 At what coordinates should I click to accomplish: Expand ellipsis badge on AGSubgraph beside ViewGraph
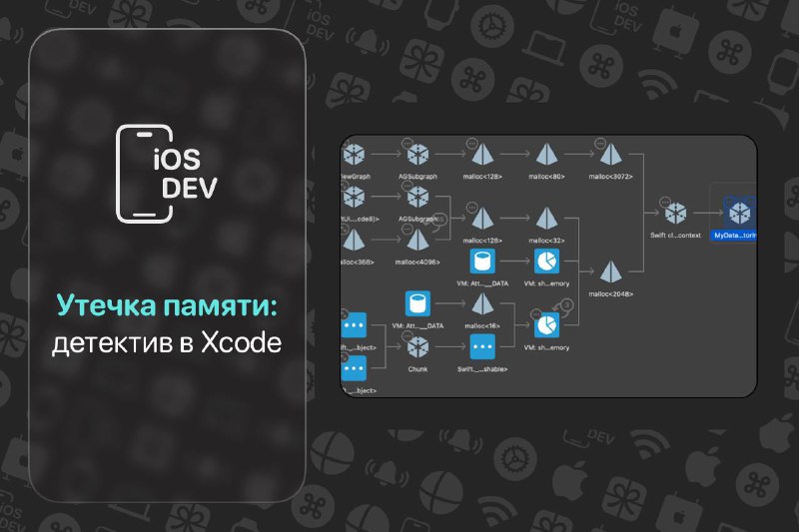[407, 143]
